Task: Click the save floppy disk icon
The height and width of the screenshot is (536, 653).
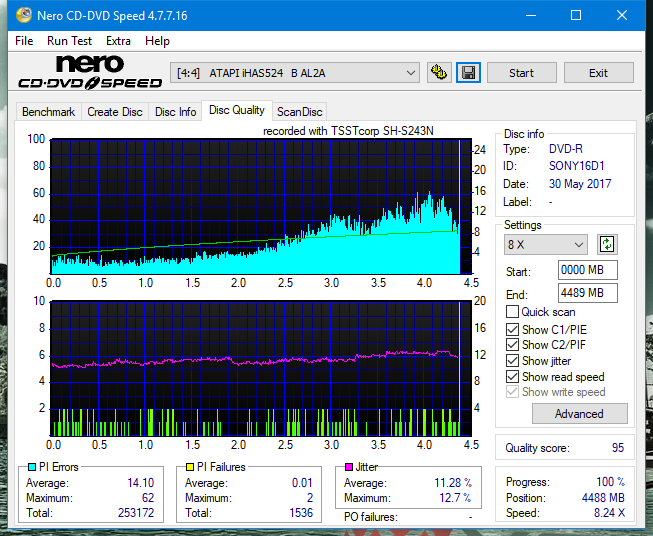Action: click(468, 73)
